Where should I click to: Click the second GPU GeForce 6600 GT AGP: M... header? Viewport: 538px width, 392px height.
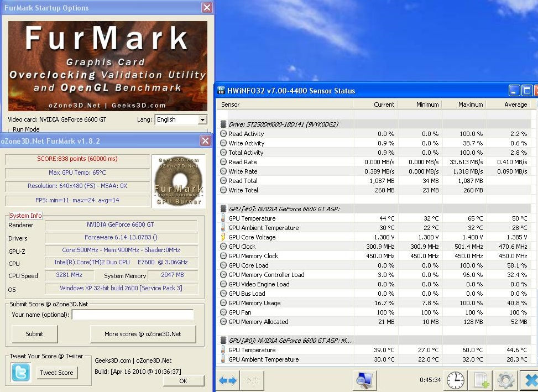point(290,341)
